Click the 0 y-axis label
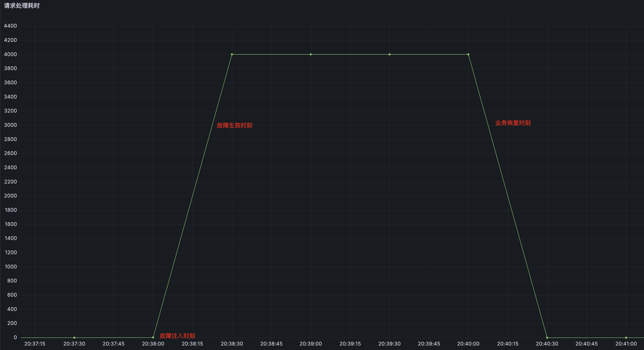The width and height of the screenshot is (644, 350). [15, 337]
